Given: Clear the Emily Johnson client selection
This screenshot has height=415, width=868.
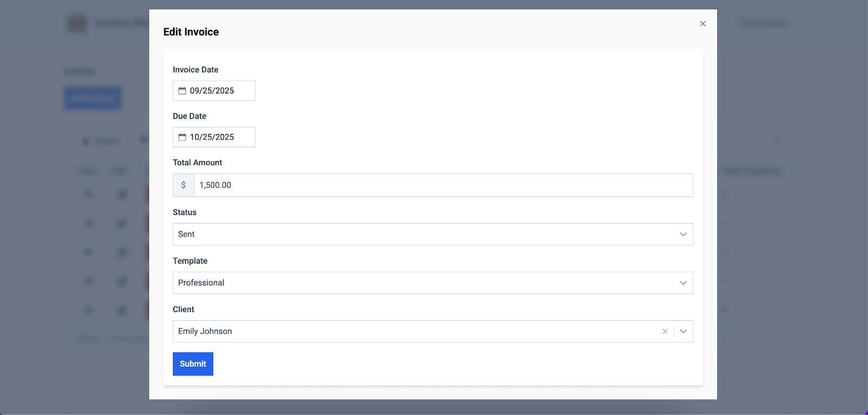Looking at the screenshot, I should (665, 331).
